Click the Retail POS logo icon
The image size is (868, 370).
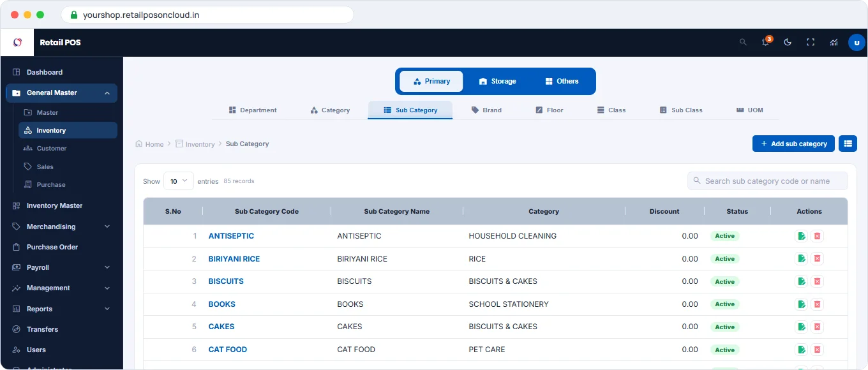pos(17,43)
